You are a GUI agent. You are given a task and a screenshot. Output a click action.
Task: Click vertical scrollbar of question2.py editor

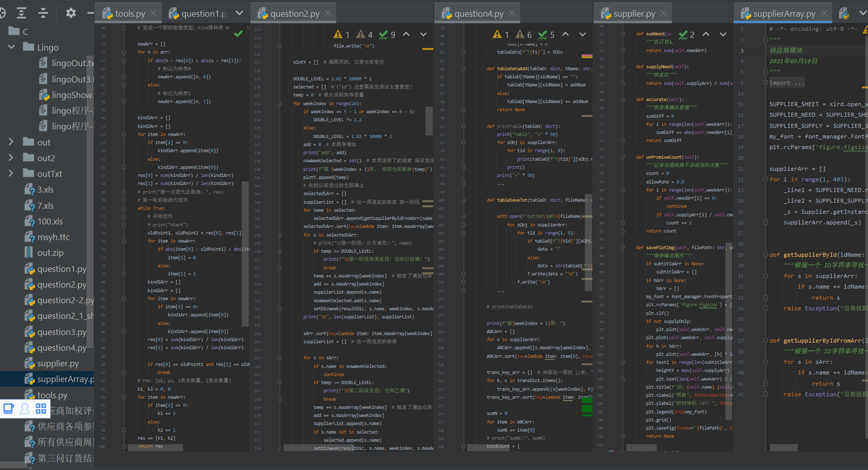(x=429, y=121)
